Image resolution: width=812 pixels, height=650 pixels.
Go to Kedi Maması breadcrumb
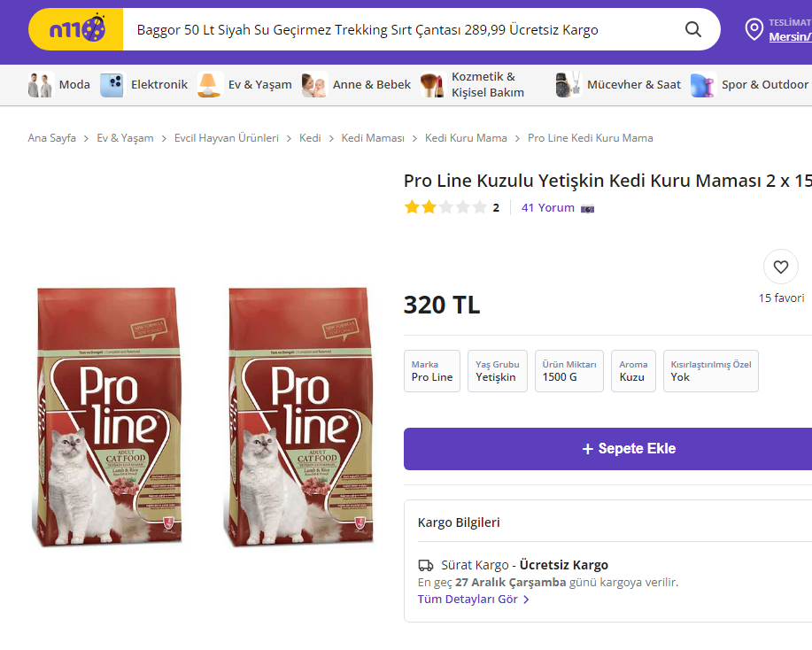(x=373, y=138)
